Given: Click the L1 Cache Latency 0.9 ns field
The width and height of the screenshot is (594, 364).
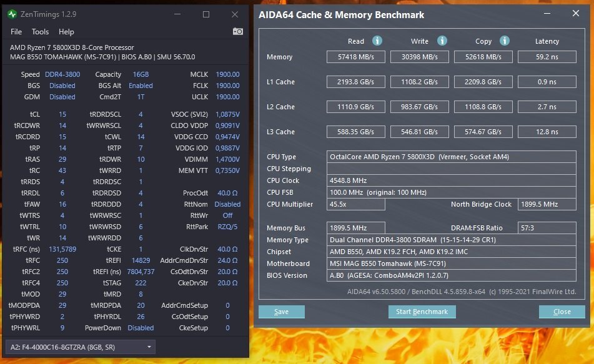Looking at the screenshot, I should coord(547,82).
